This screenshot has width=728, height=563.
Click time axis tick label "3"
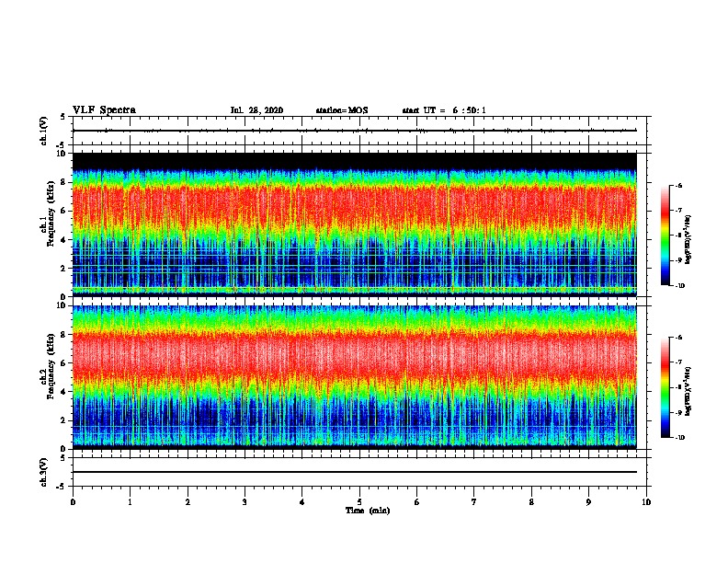245,502
